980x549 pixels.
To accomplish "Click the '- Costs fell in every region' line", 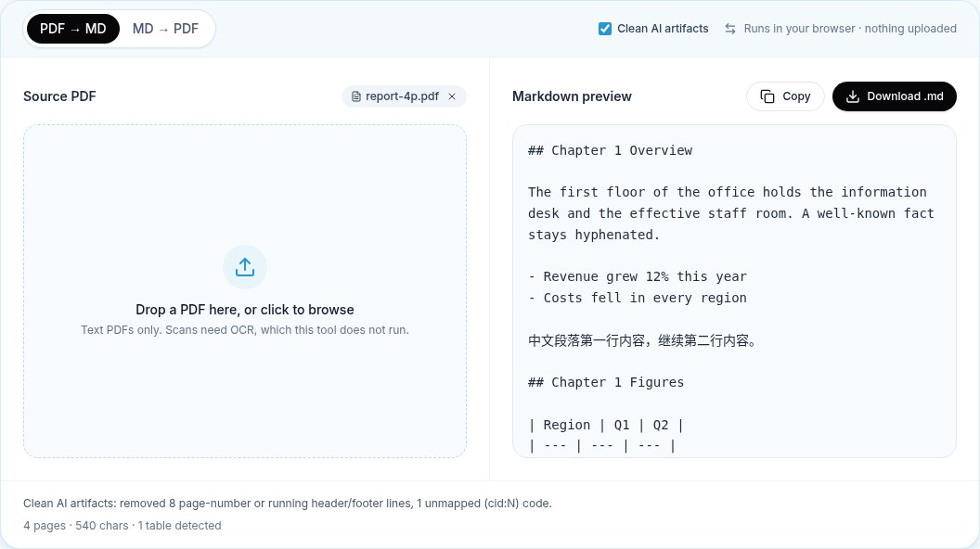I will (x=638, y=298).
